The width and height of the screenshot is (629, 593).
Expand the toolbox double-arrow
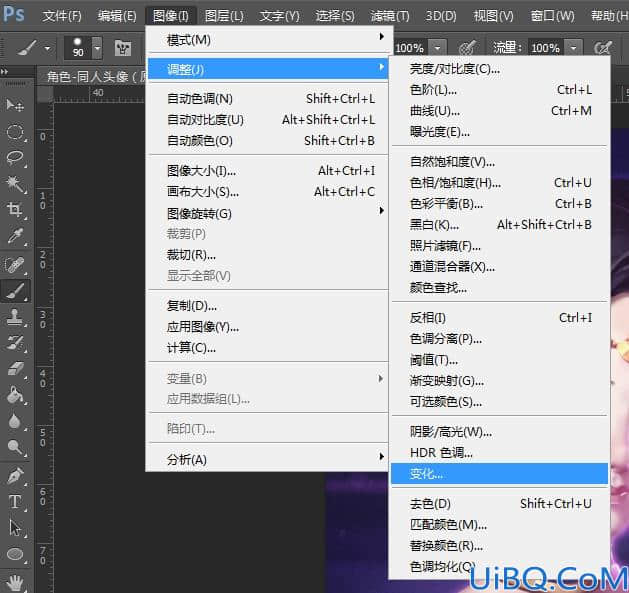pyautogui.click(x=4, y=72)
